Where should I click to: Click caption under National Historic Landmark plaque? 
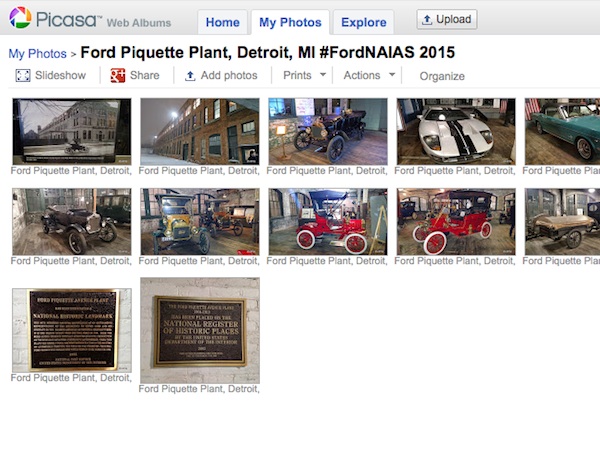tap(71, 378)
